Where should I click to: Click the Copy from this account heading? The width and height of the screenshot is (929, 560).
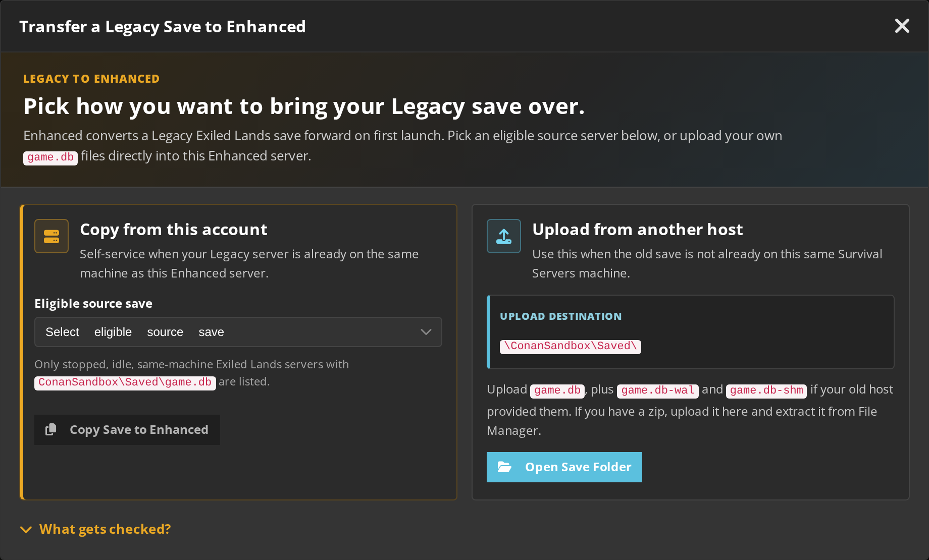pos(174,230)
